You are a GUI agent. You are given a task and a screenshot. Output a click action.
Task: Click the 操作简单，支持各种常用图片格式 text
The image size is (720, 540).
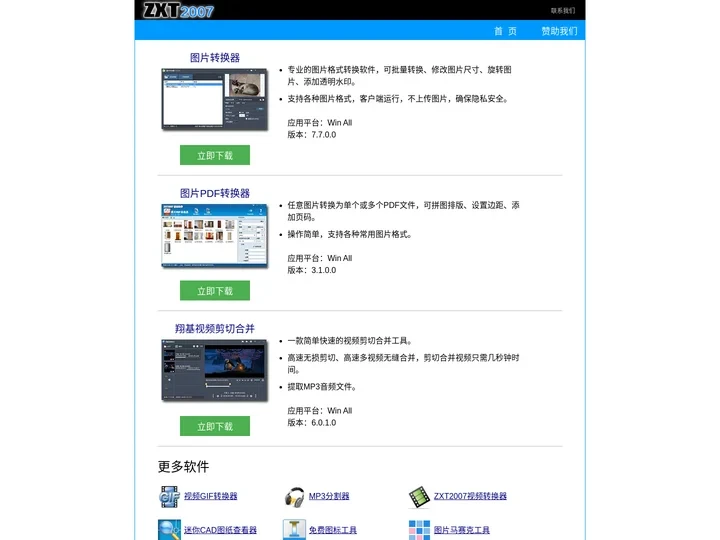pyautogui.click(x=350, y=234)
